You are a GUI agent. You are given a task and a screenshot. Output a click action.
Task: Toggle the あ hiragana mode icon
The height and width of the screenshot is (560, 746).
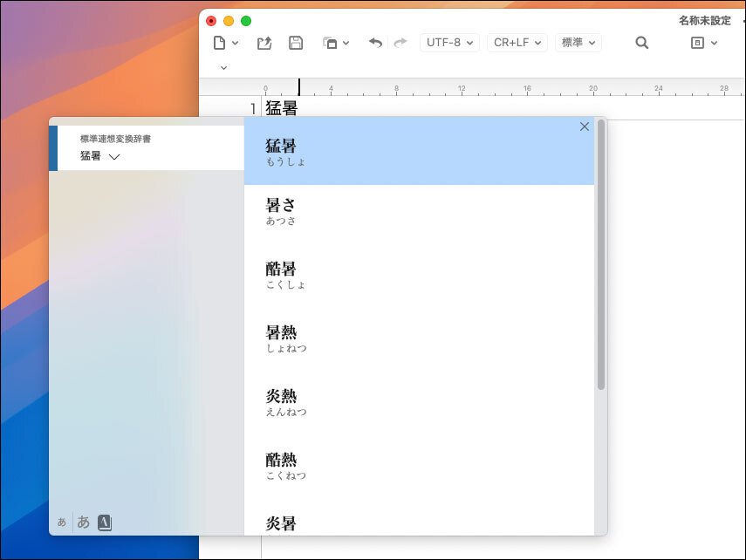coord(83,522)
